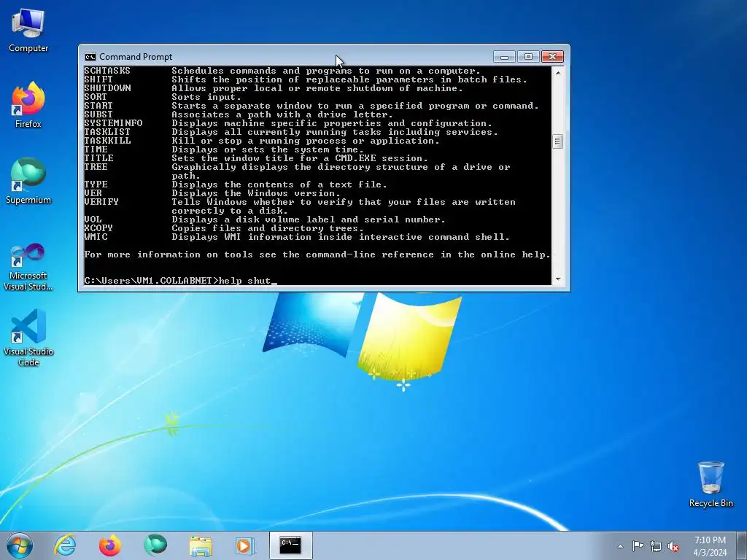747x560 pixels.
Task: Click the Command Prompt taskbar button
Action: 290,545
